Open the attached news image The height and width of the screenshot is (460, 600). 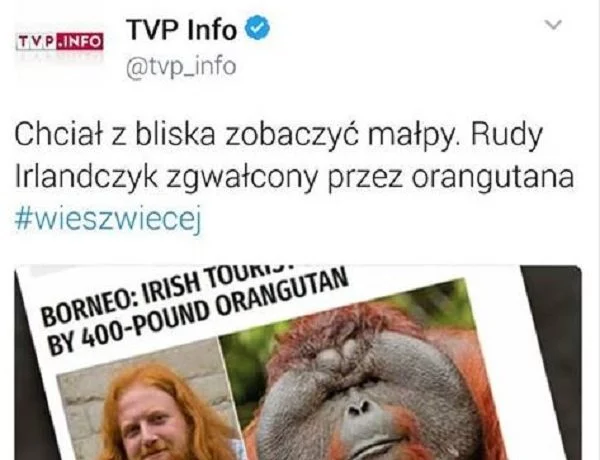pyautogui.click(x=298, y=362)
